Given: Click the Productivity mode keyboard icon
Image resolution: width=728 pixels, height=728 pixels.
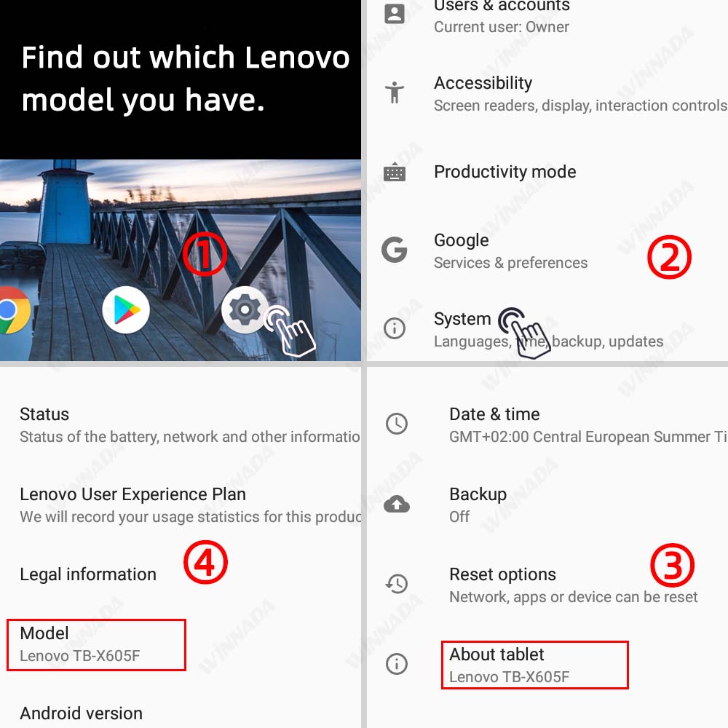Looking at the screenshot, I should [x=395, y=173].
